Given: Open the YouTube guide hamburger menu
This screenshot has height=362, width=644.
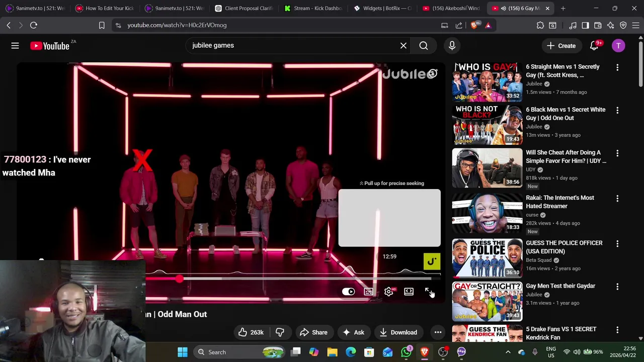Looking at the screenshot, I should click(15, 46).
